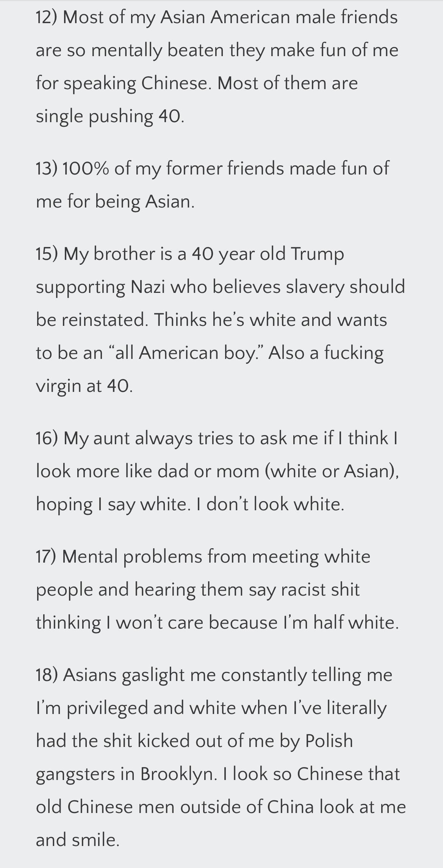Click the final line "and smile."

point(78,840)
